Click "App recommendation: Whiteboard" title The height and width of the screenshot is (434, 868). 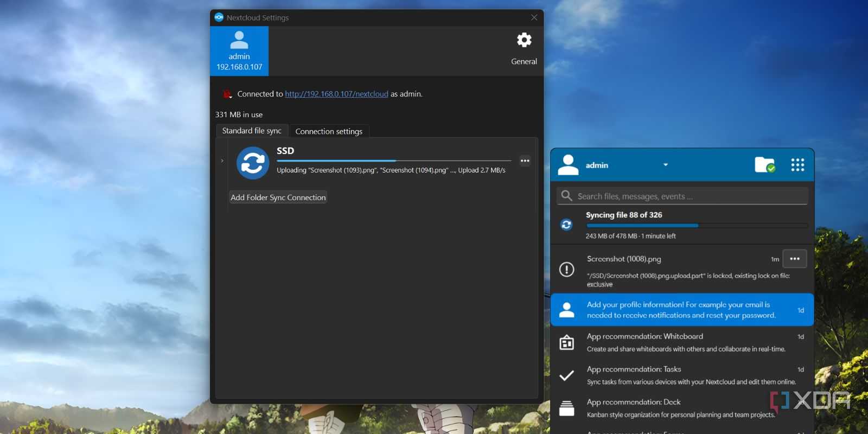645,336
